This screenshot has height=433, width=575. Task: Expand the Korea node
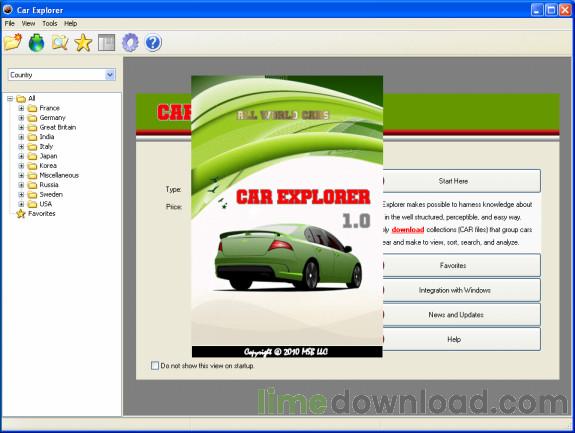pyautogui.click(x=21, y=166)
